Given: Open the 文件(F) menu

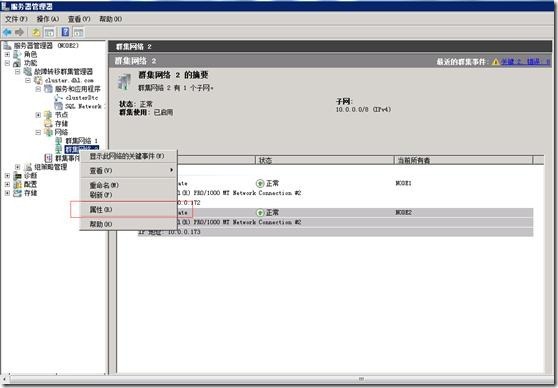Looking at the screenshot, I should (x=16, y=19).
